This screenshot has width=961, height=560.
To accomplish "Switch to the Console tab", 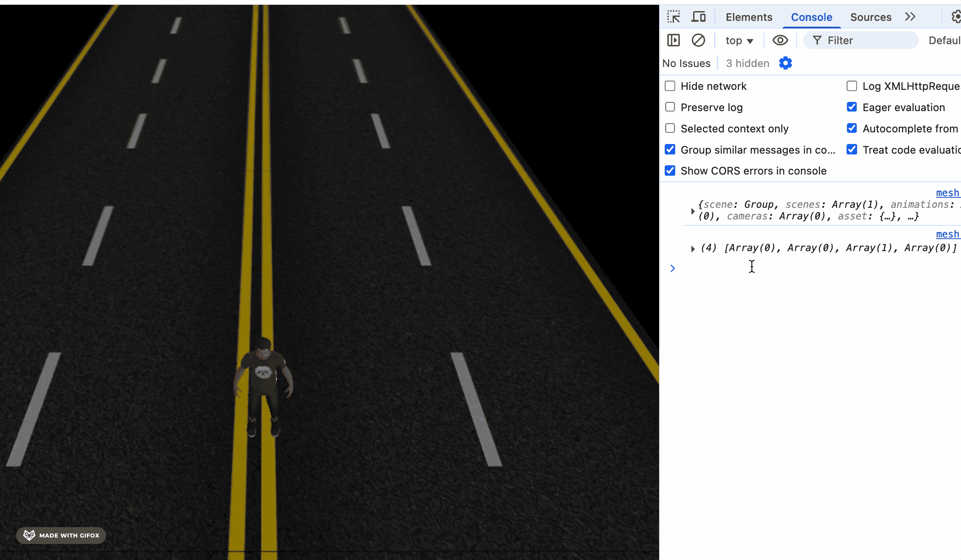I will 812,17.
